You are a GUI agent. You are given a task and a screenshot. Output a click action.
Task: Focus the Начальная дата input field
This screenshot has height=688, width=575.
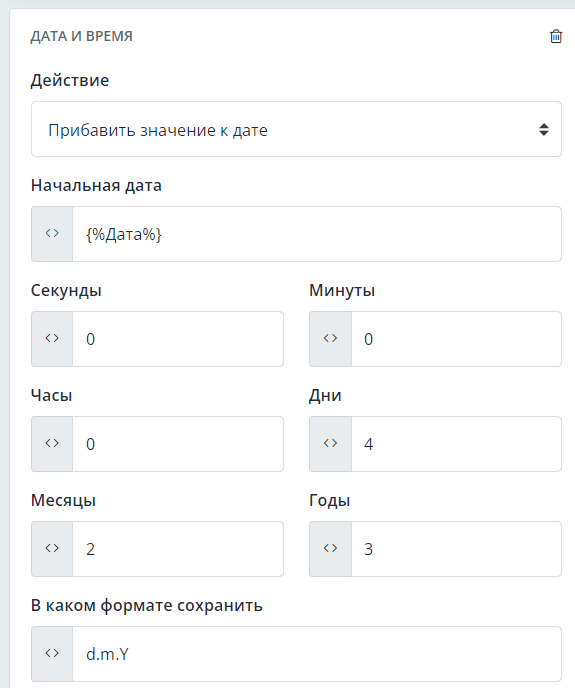tap(316, 234)
